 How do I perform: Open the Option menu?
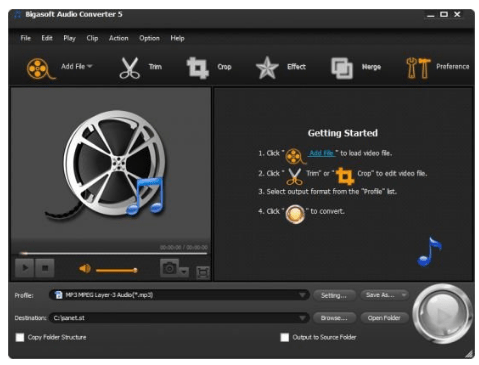pyautogui.click(x=149, y=38)
